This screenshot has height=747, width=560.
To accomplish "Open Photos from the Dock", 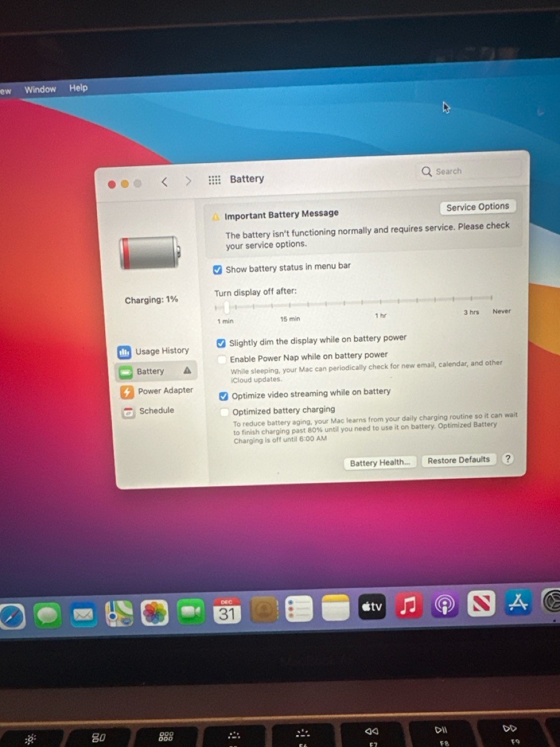I will click(154, 613).
